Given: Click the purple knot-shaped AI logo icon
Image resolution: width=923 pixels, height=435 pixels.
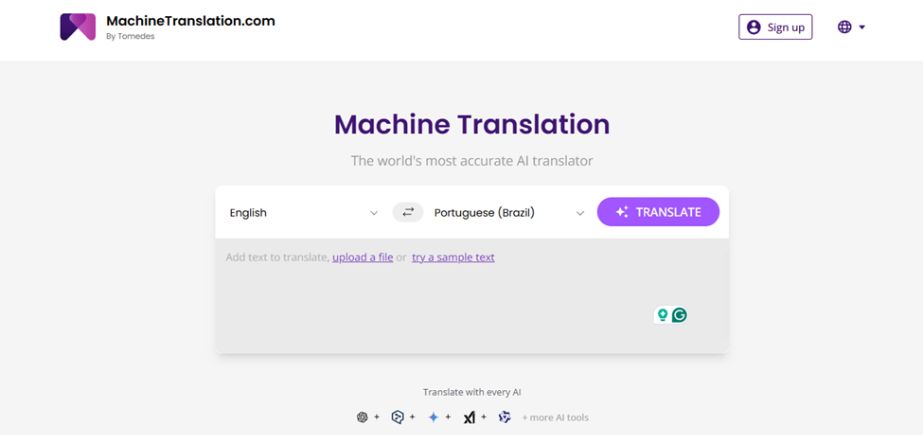Looking at the screenshot, I should 504,417.
